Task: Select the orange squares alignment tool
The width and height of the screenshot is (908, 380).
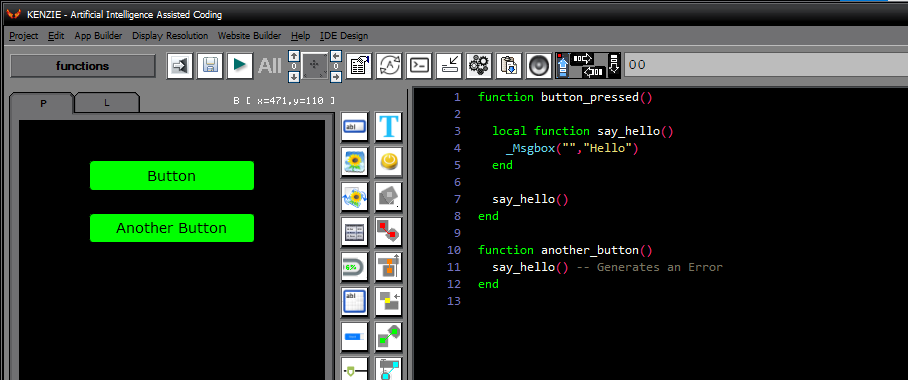Action: click(x=389, y=266)
